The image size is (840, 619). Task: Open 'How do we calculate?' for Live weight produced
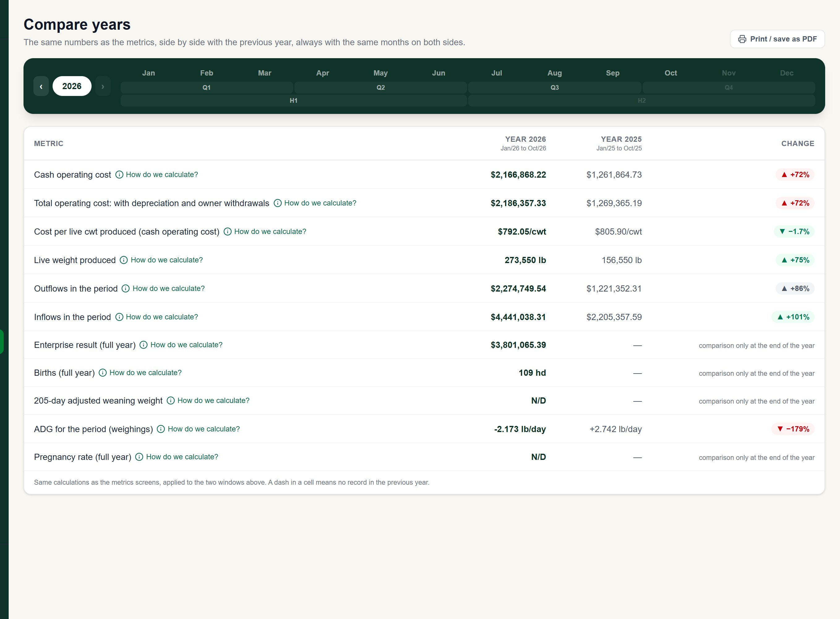point(167,260)
